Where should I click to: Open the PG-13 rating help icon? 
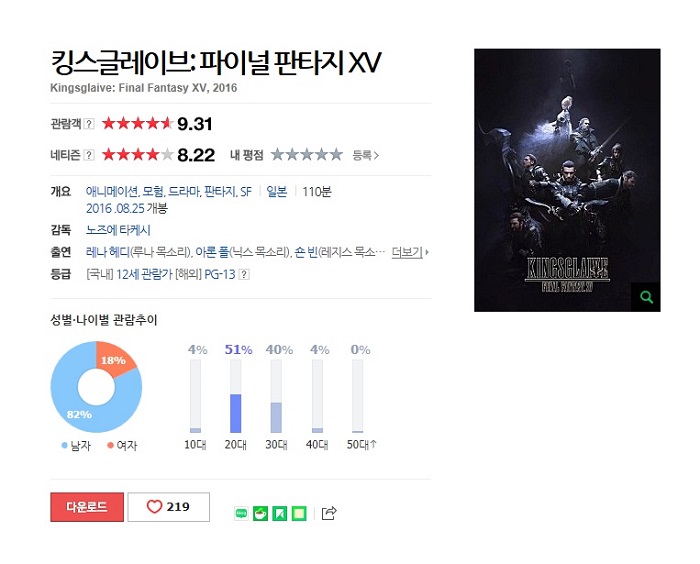coord(244,274)
